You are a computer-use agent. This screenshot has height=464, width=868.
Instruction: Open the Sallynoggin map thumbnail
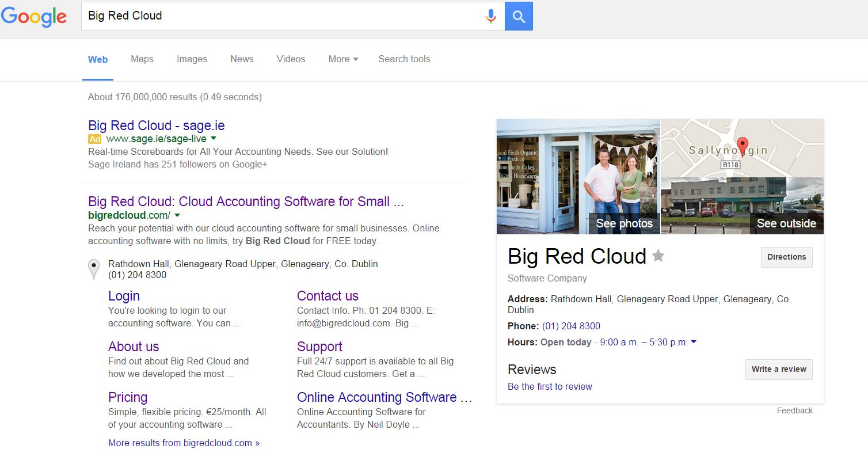click(743, 148)
